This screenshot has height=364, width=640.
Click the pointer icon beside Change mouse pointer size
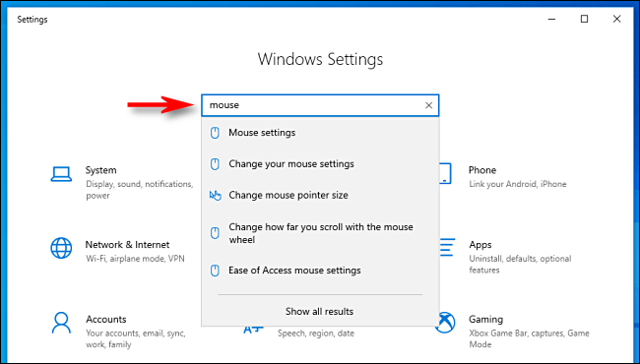pyautogui.click(x=215, y=196)
